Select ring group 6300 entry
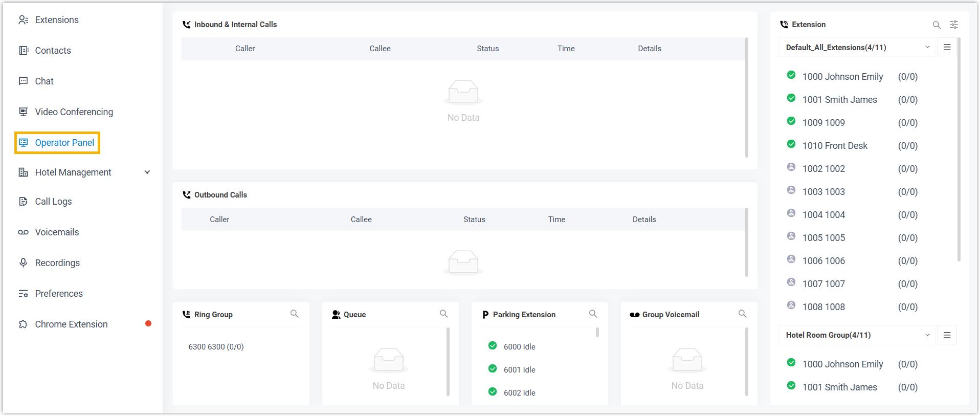This screenshot has height=416, width=980. pos(216,347)
